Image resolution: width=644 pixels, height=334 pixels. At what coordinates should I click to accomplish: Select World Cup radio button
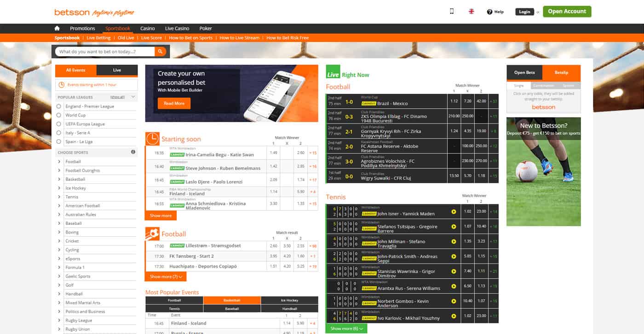point(58,115)
